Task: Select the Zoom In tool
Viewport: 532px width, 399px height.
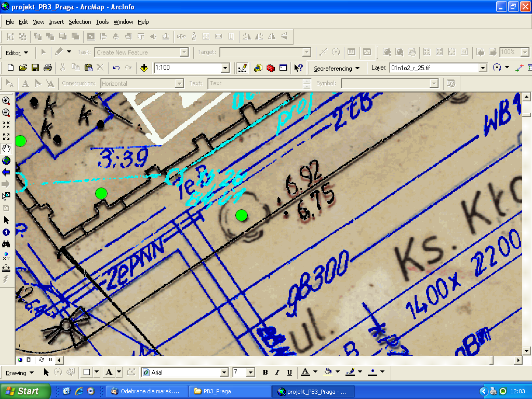Action: click(x=6, y=101)
